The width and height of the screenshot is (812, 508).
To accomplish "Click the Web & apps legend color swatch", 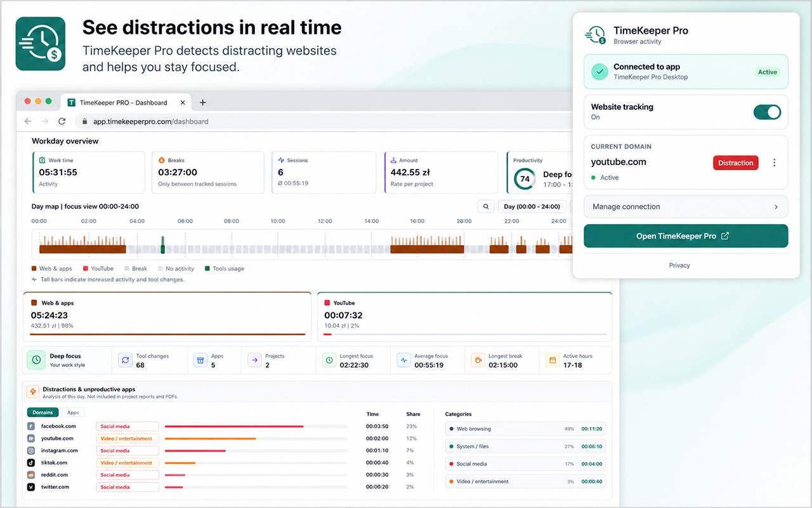I will pos(34,269).
